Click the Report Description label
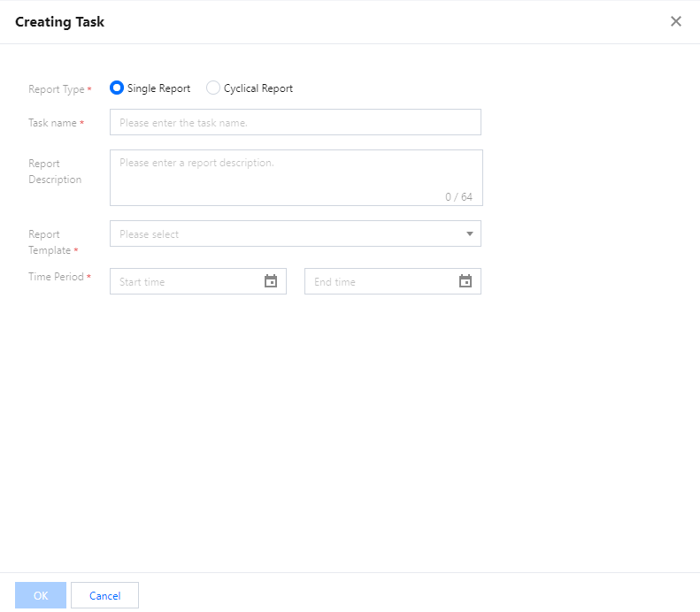700x612 pixels. click(x=55, y=172)
